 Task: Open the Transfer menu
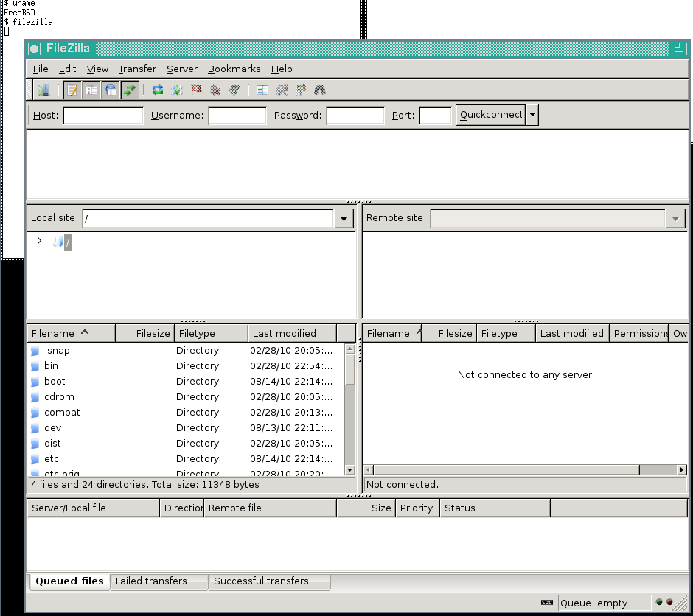click(137, 69)
